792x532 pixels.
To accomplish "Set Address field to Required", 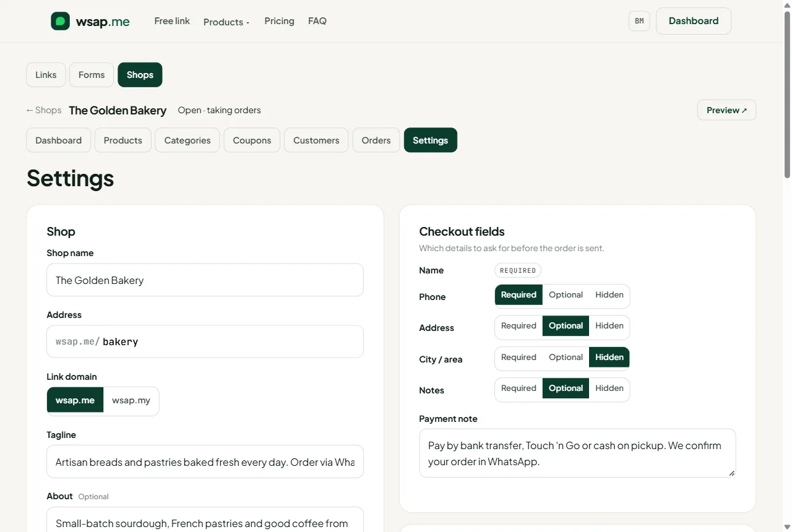I will click(519, 326).
